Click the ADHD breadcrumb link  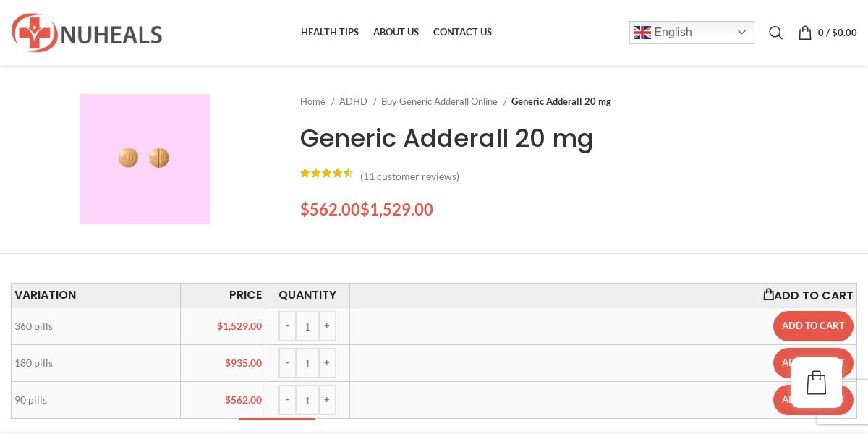point(353,101)
